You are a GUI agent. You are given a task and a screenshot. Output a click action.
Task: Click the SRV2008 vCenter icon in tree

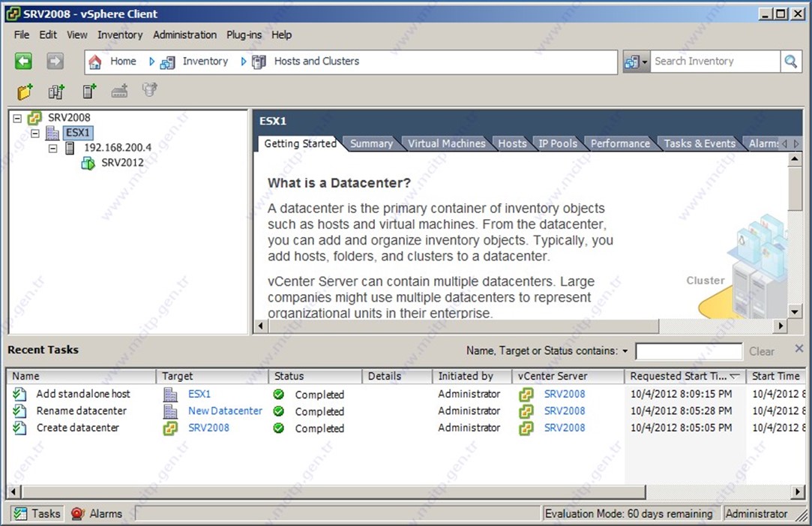34,118
